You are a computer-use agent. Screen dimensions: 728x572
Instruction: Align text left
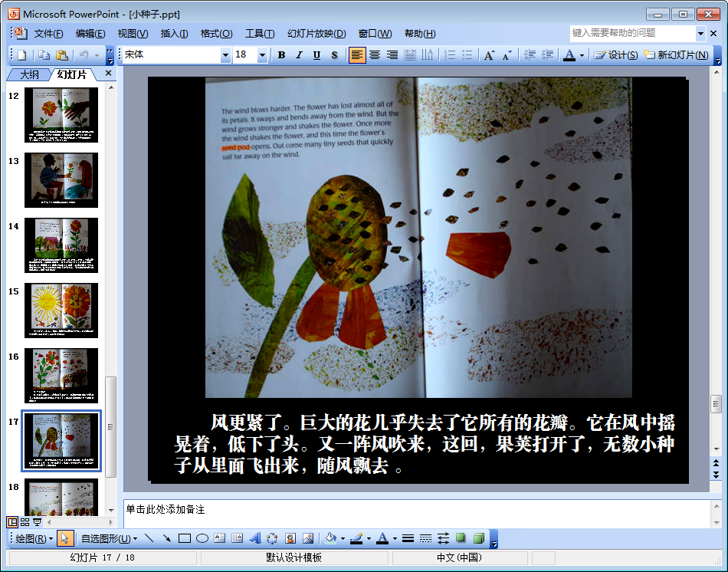[356, 55]
